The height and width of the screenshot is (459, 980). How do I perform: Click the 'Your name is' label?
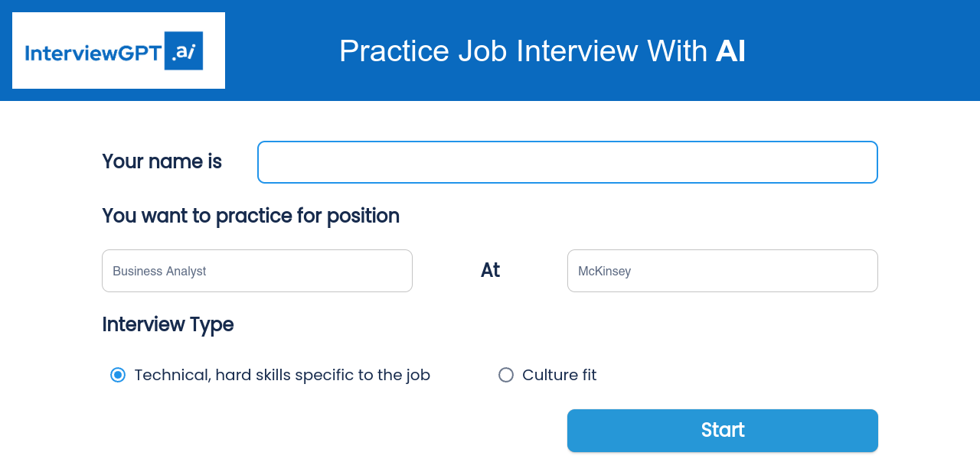[162, 161]
